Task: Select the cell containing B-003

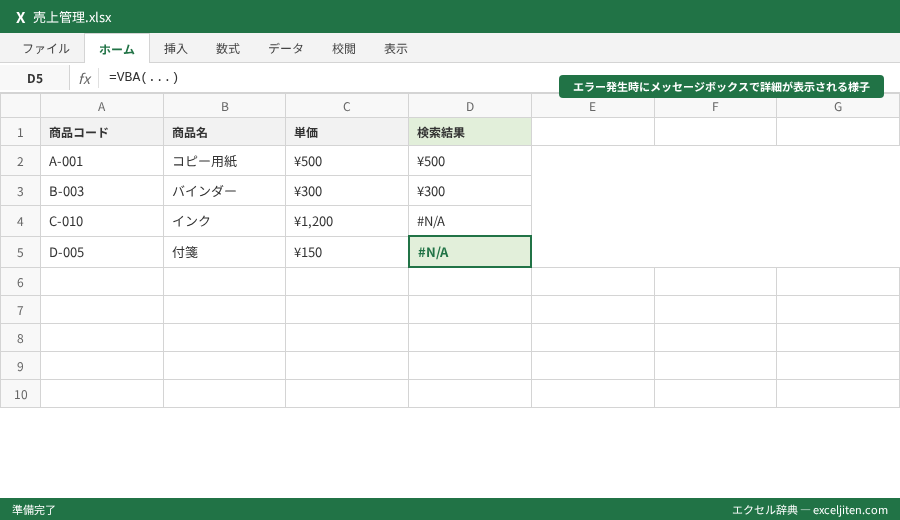Action: click(102, 191)
